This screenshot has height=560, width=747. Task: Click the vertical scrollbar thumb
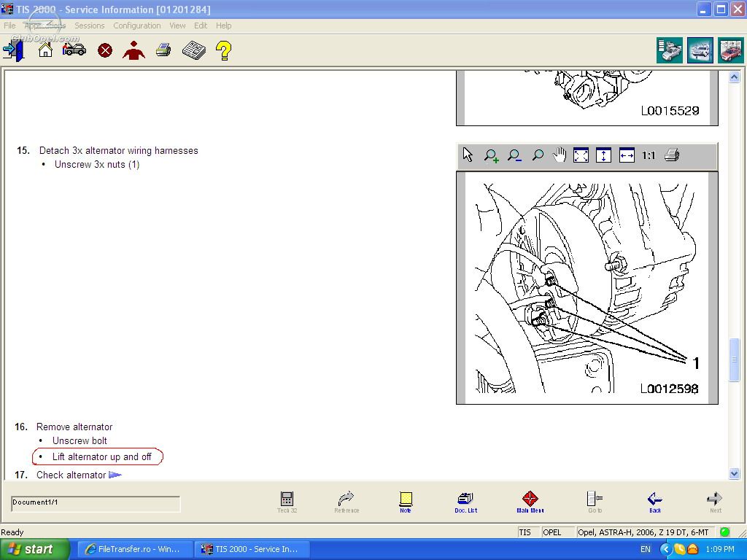click(734, 359)
